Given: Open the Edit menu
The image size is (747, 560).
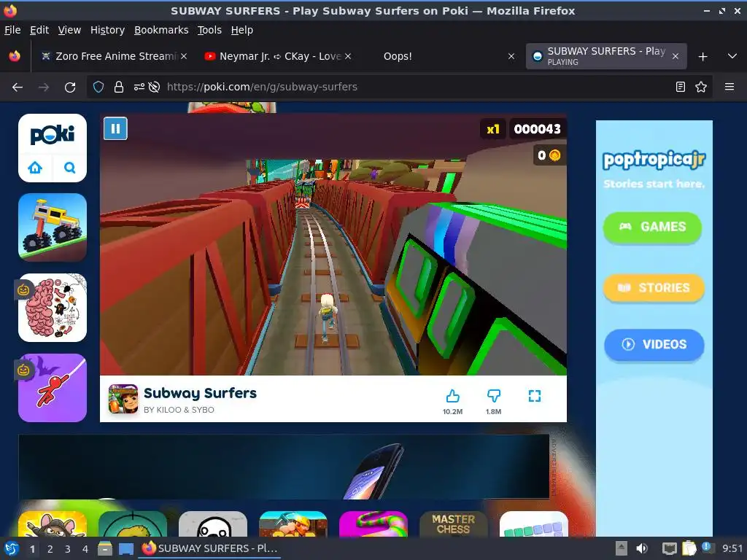Looking at the screenshot, I should coord(39,30).
